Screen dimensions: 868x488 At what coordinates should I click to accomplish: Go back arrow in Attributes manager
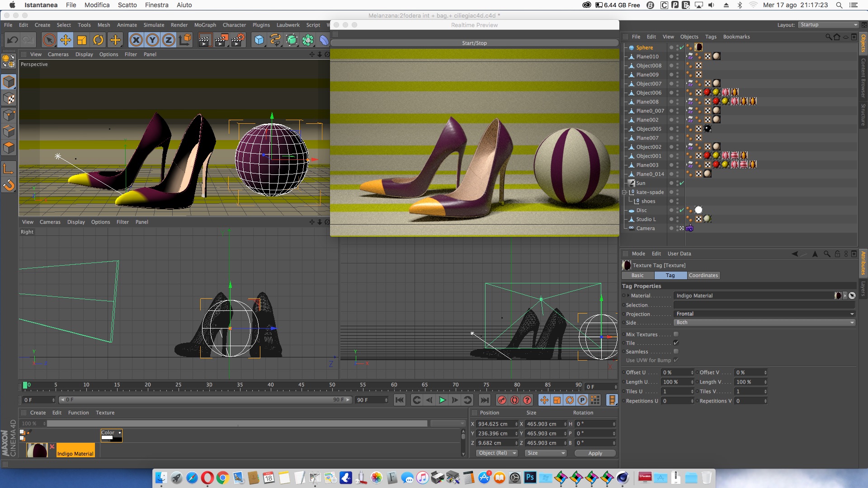795,254
